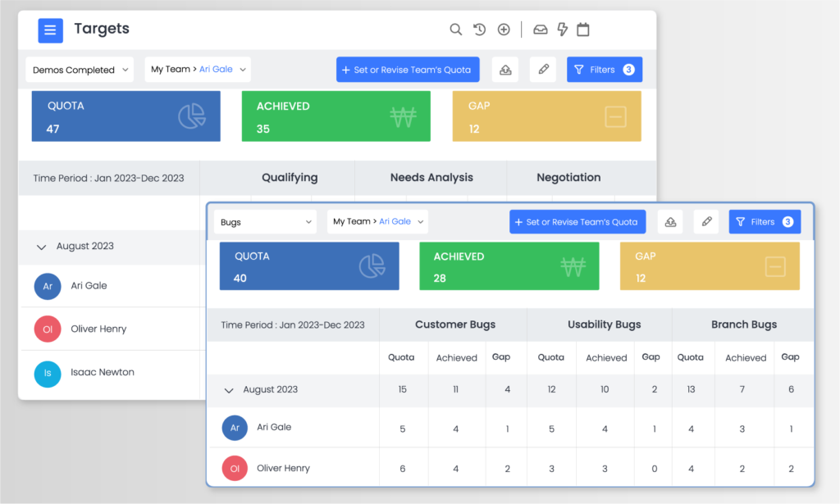The width and height of the screenshot is (840, 504).
Task: Click Ari Gale avatar in Bugs window
Action: pyautogui.click(x=235, y=428)
